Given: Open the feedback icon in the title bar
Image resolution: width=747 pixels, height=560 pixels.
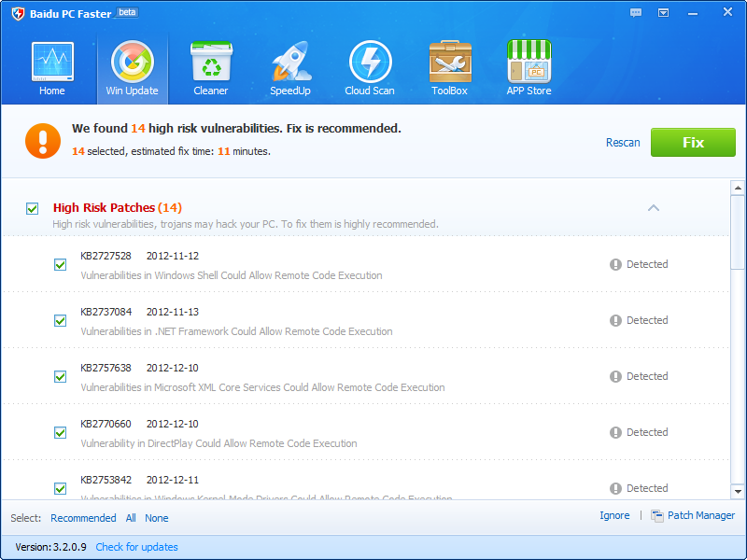Looking at the screenshot, I should (x=636, y=12).
